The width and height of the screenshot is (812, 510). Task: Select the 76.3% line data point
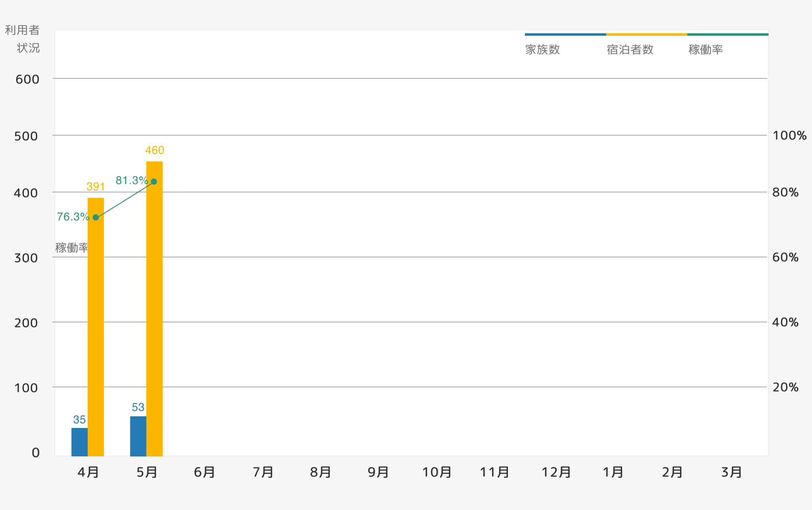click(96, 217)
